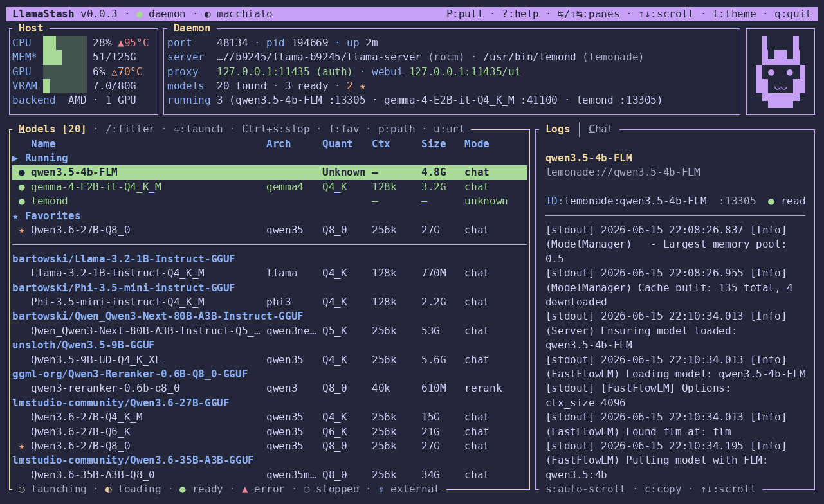
Task: Click the green dot beside gemma-4-E2B-it-Q4_K_M
Action: pyautogui.click(x=22, y=187)
